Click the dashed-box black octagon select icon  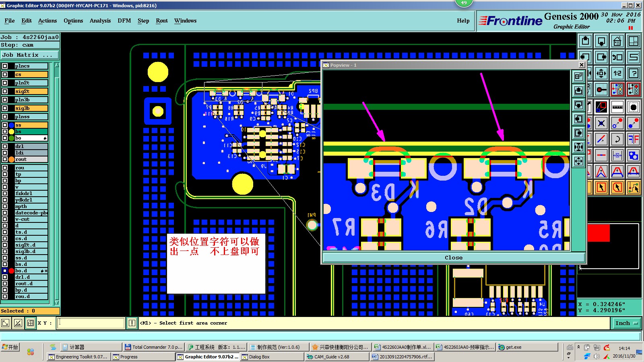point(634,107)
